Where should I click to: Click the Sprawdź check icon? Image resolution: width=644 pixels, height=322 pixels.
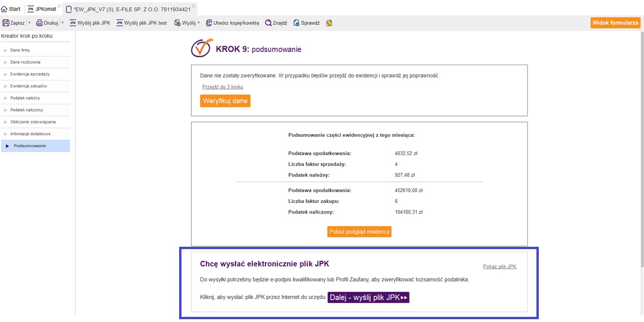point(297,23)
